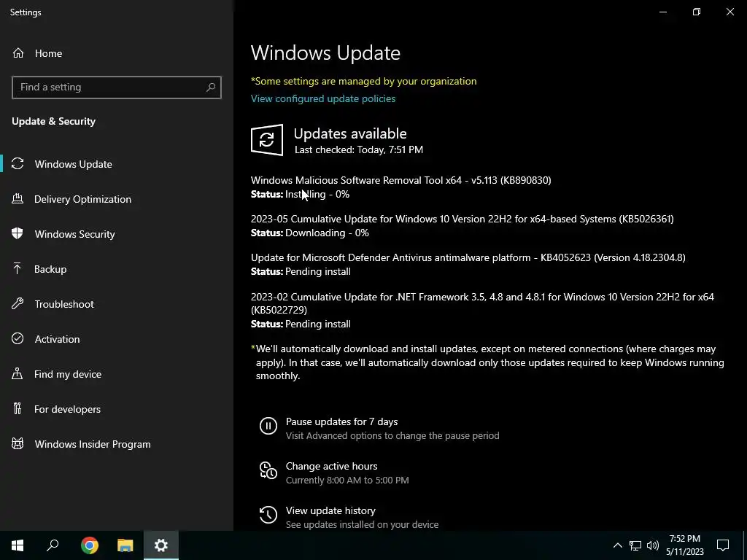The width and height of the screenshot is (747, 560).
Task: Open the Action Center notifications icon
Action: pos(723,545)
